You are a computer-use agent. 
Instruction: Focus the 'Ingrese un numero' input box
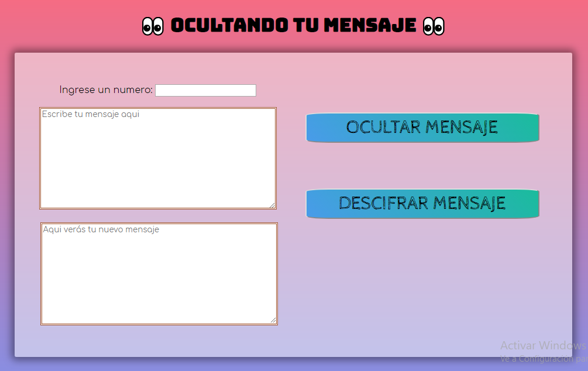[x=205, y=90]
